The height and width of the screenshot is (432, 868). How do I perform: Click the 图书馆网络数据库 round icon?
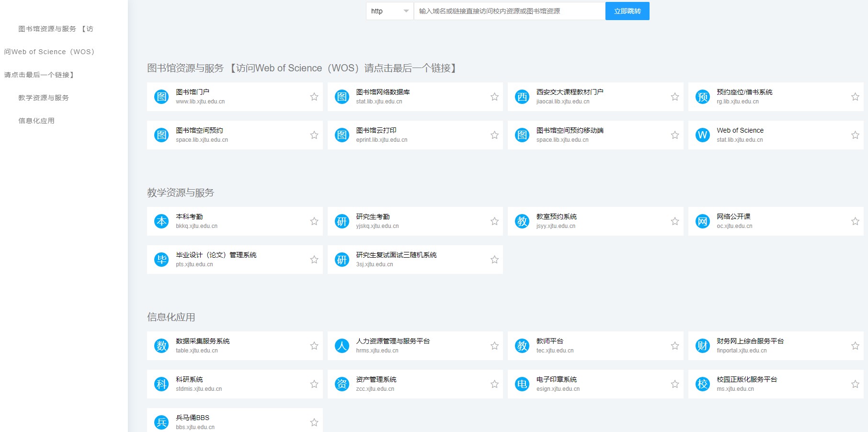342,97
